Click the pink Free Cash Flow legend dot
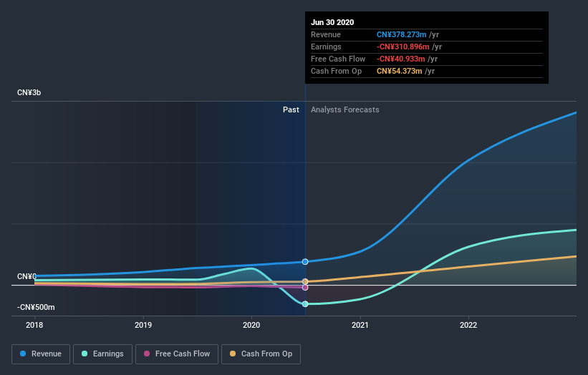The width and height of the screenshot is (588, 375). click(147, 354)
